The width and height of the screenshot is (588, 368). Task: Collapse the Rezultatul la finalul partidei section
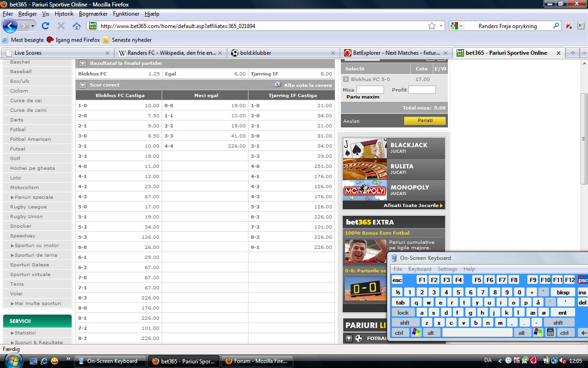83,63
